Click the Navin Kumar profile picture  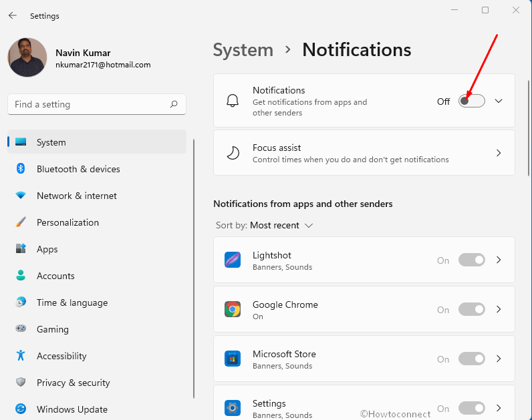coord(27,57)
